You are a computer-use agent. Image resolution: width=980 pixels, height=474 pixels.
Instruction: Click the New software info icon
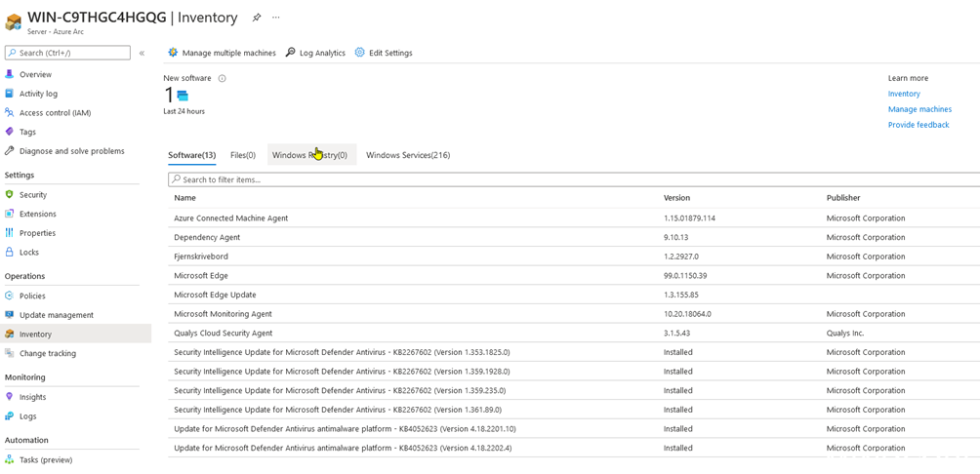(222, 79)
